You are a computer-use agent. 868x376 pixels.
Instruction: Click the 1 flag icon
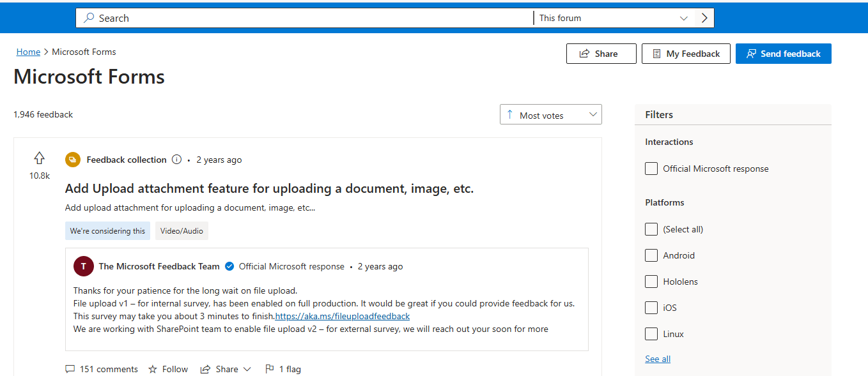tap(270, 369)
